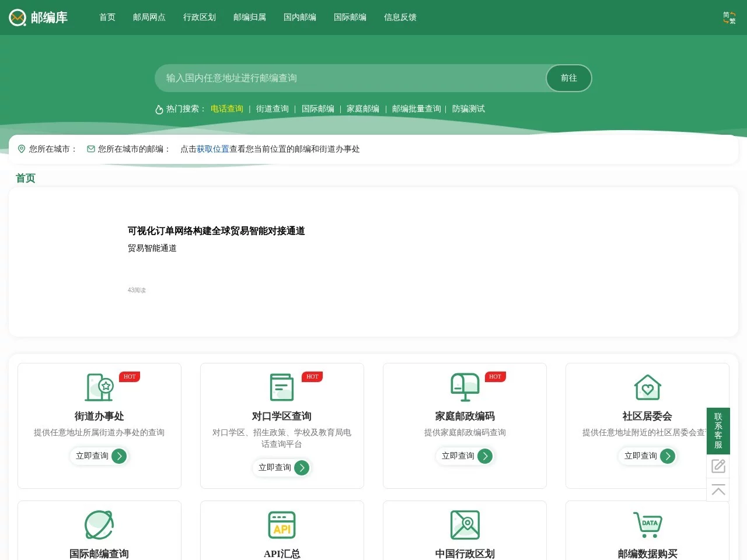Open the 邮局网点 menu item
This screenshot has width=747, height=560.
pos(149,17)
